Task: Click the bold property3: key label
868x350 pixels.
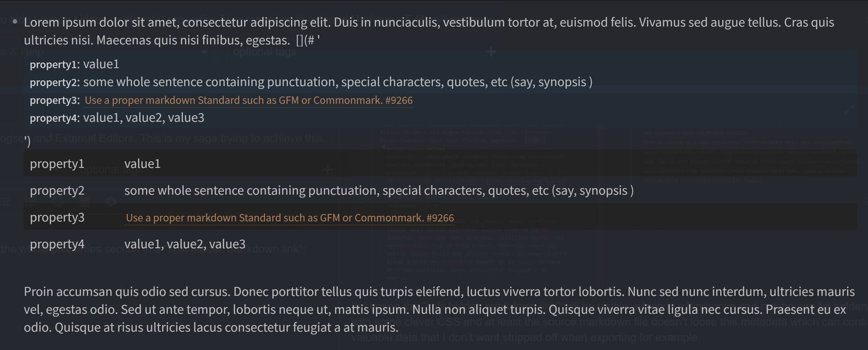Action: 55,100
